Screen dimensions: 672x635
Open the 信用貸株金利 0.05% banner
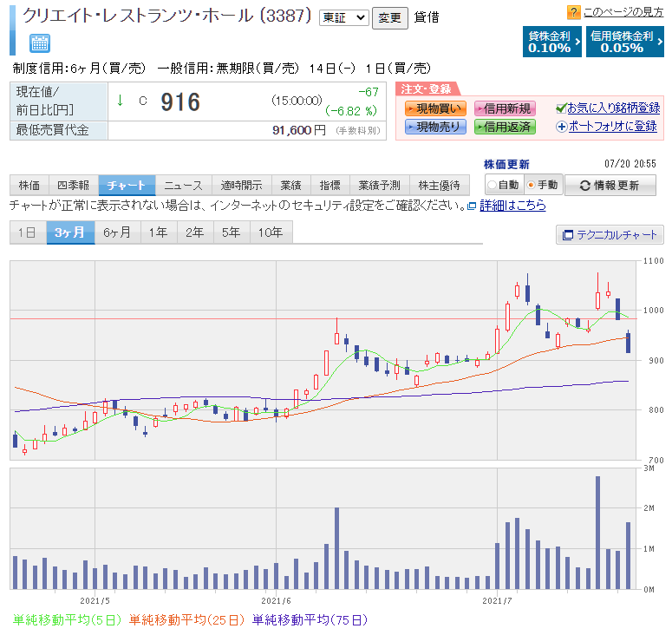click(621, 42)
